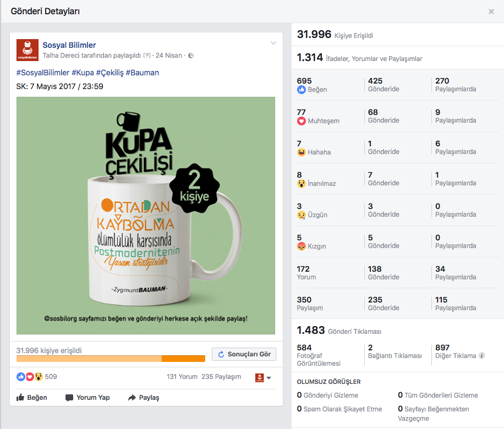Click the Paylaş share button
The height and width of the screenshot is (429, 504).
click(144, 398)
